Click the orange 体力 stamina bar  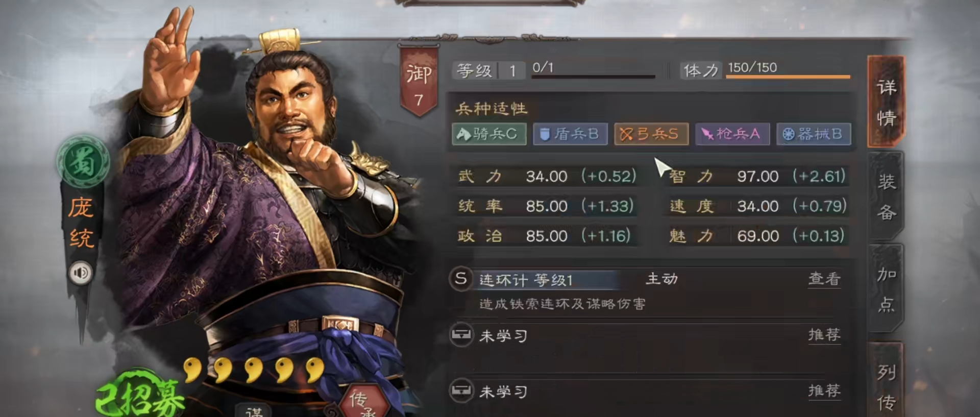[788, 77]
